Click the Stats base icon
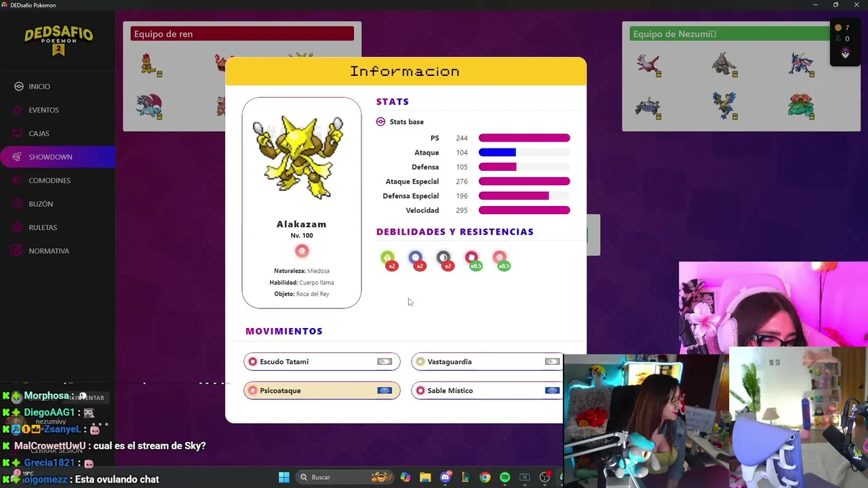 pos(380,121)
